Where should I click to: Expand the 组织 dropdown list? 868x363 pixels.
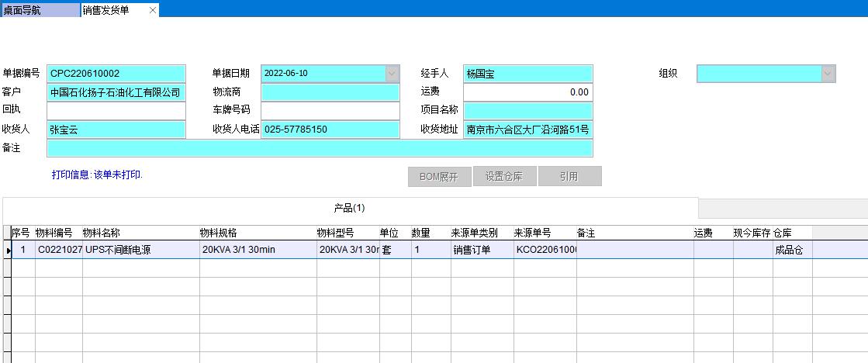point(828,74)
